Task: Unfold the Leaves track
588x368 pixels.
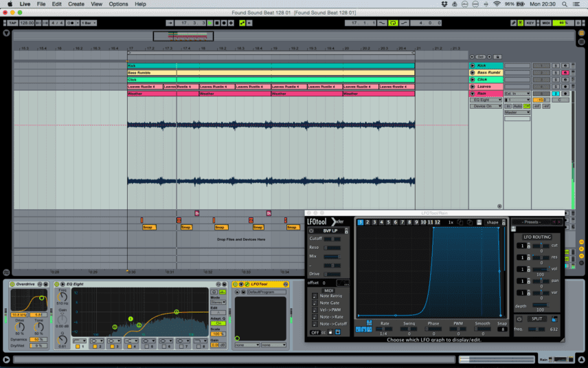Action: [x=473, y=87]
